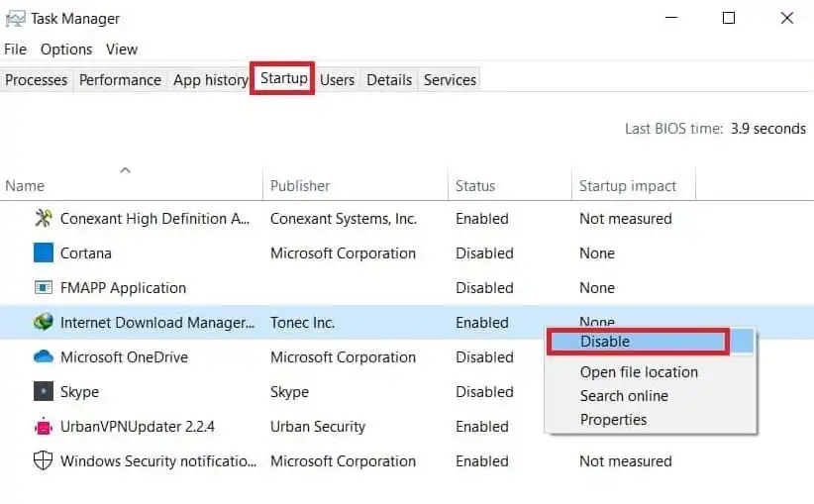Click the blue Cortana icon
Image resolution: width=814 pixels, height=504 pixels.
click(44, 252)
